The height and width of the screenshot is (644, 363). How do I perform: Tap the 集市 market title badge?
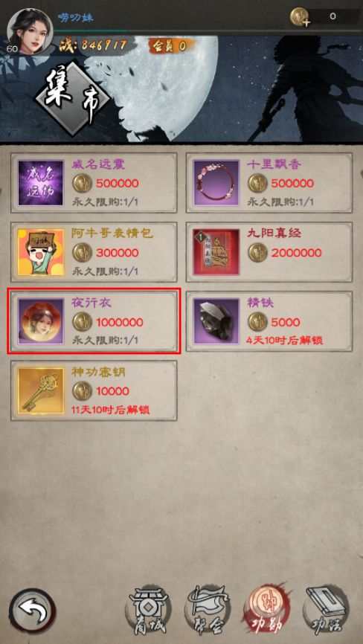tap(73, 99)
